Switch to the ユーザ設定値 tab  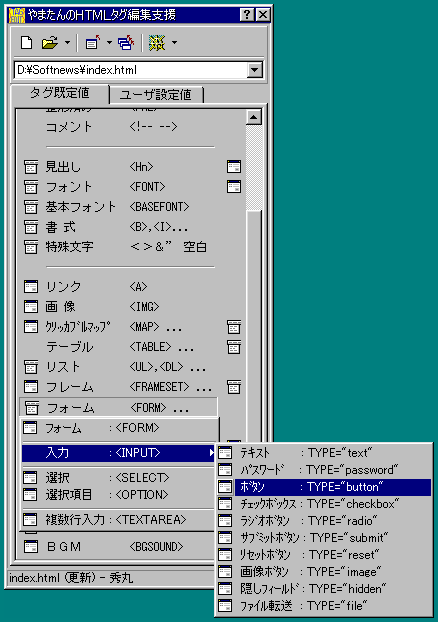click(x=156, y=94)
